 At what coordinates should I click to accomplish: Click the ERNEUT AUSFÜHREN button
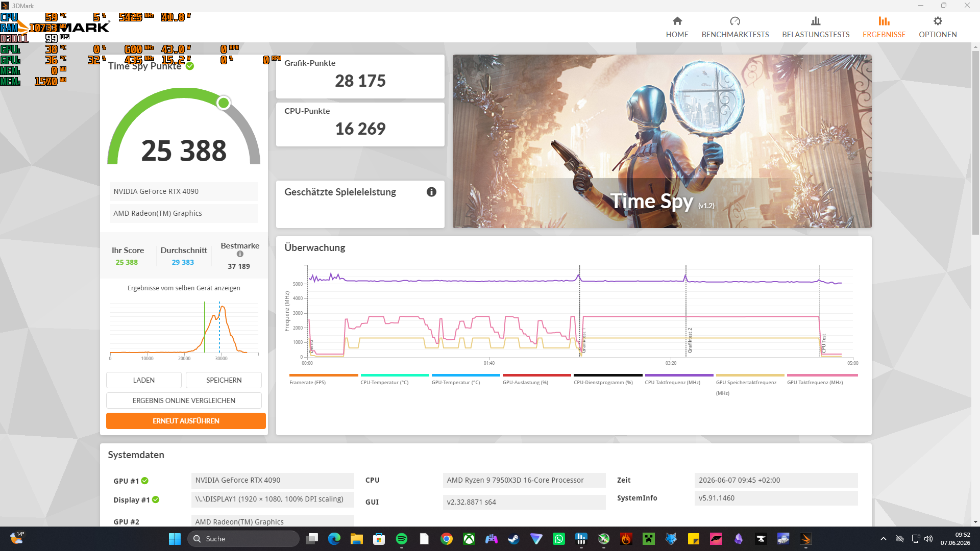186,421
